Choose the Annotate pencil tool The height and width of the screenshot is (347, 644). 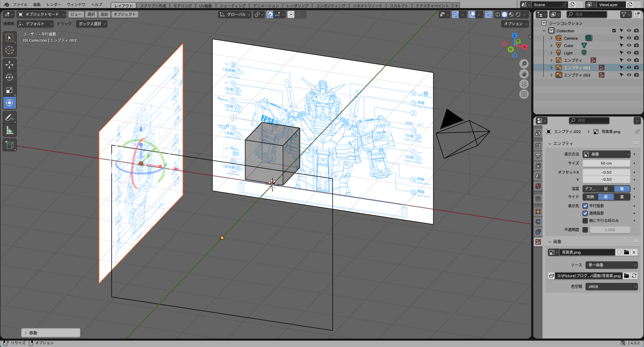click(x=9, y=118)
